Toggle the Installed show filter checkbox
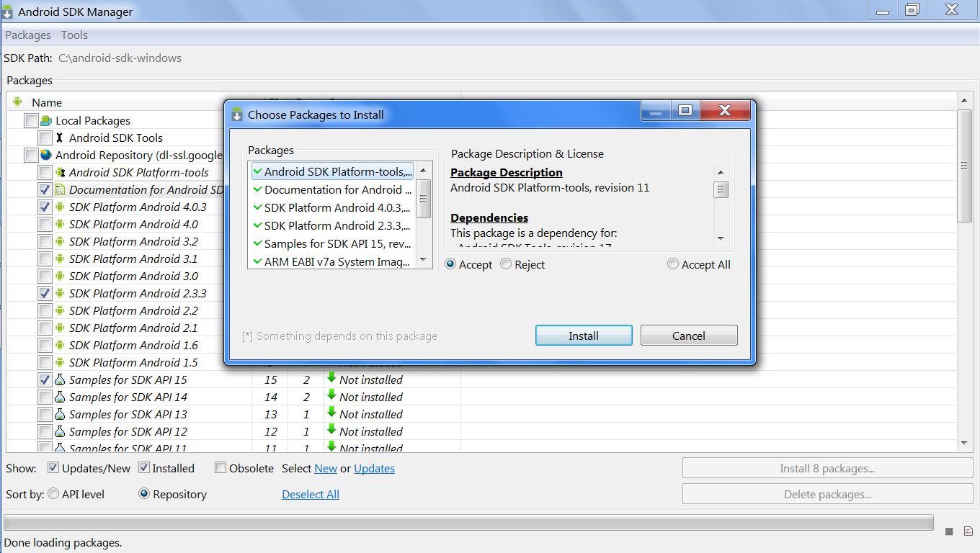This screenshot has width=980, height=553. [x=144, y=467]
